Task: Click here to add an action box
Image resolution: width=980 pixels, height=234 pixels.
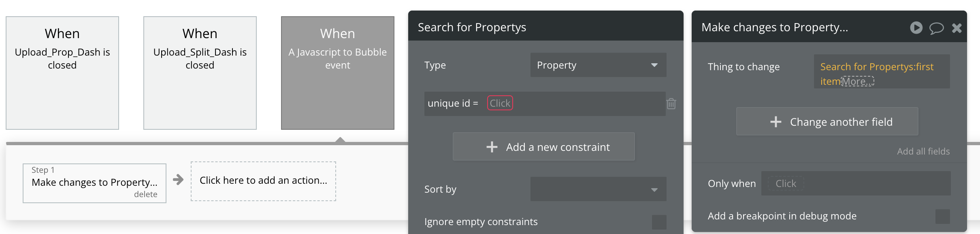Action: pyautogui.click(x=263, y=180)
